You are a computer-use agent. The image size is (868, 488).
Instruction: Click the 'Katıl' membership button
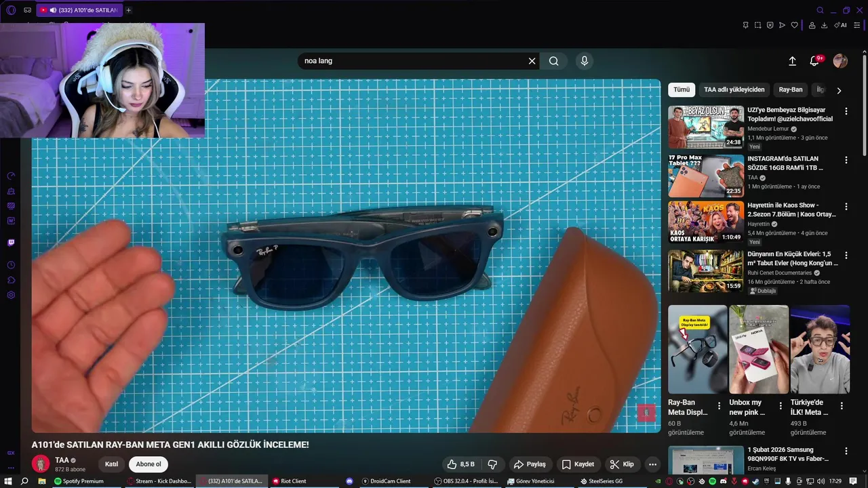tap(111, 464)
